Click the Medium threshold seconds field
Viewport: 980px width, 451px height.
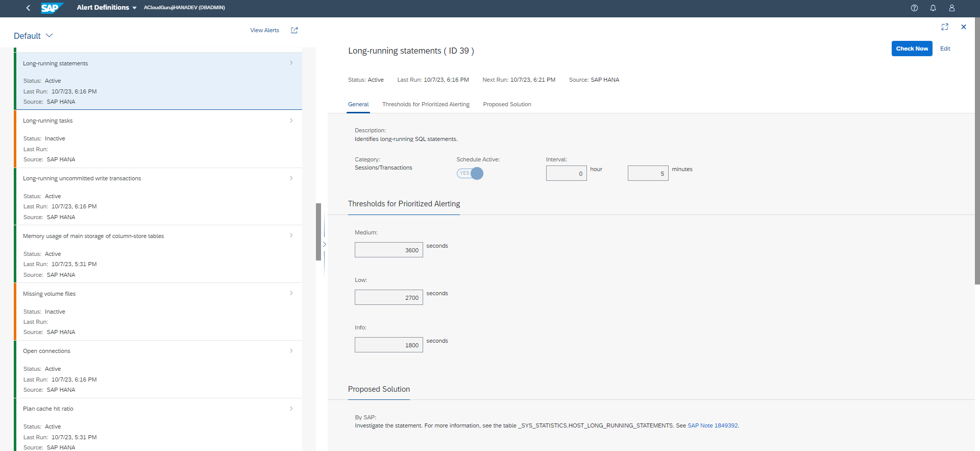389,250
